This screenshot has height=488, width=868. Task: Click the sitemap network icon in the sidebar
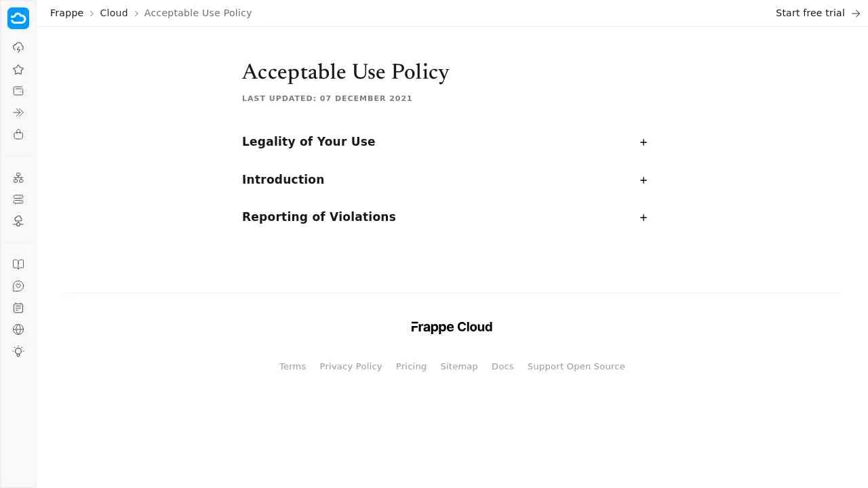[x=18, y=177]
